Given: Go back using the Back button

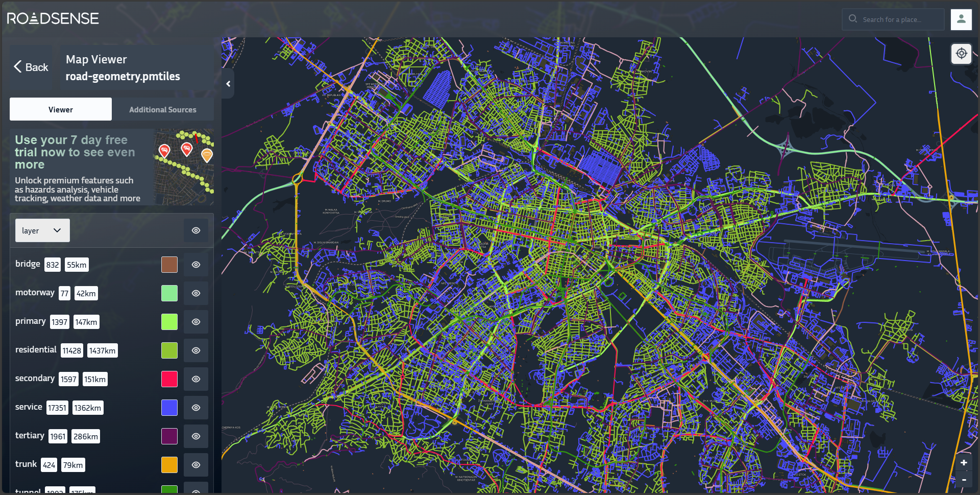Looking at the screenshot, I should click(31, 67).
